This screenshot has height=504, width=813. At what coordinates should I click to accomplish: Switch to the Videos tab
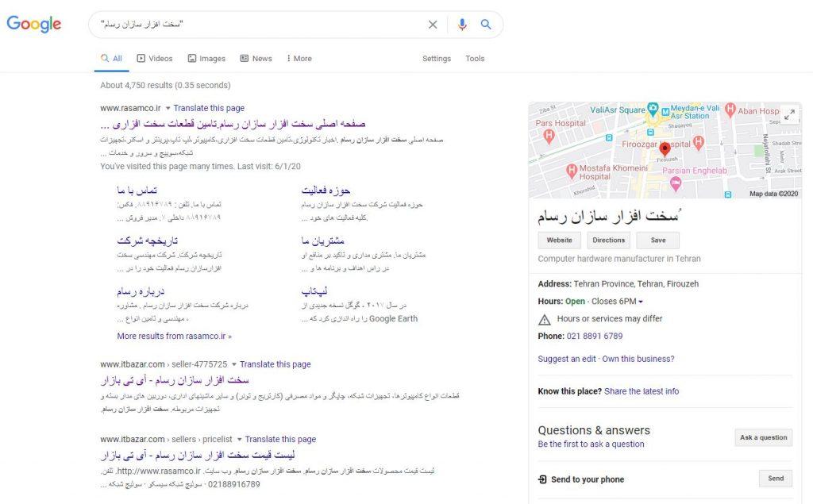point(154,59)
